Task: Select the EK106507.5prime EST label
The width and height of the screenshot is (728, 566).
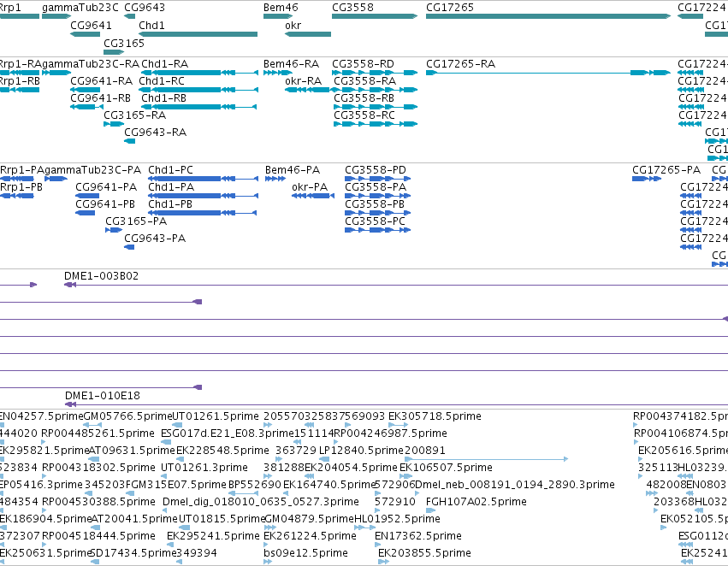Action: (x=446, y=469)
